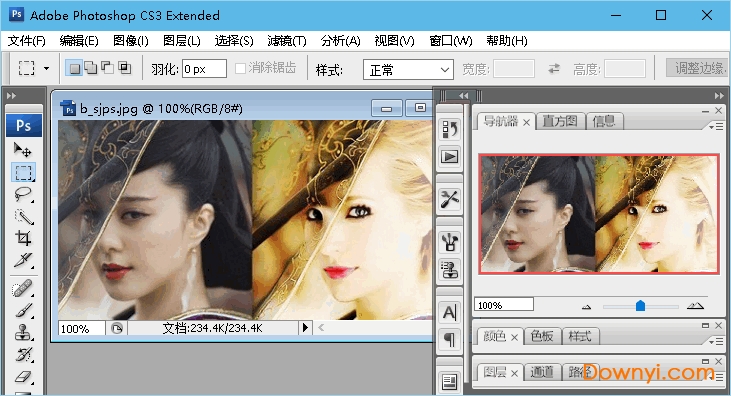Screen dimensions: 731x396
Task: Select the History Brush tool
Action: pos(23,354)
